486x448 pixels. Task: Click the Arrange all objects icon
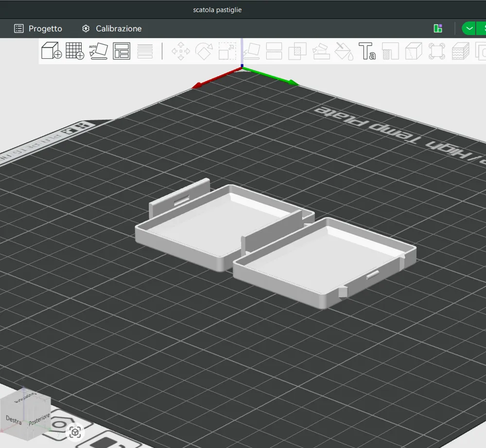tap(121, 51)
